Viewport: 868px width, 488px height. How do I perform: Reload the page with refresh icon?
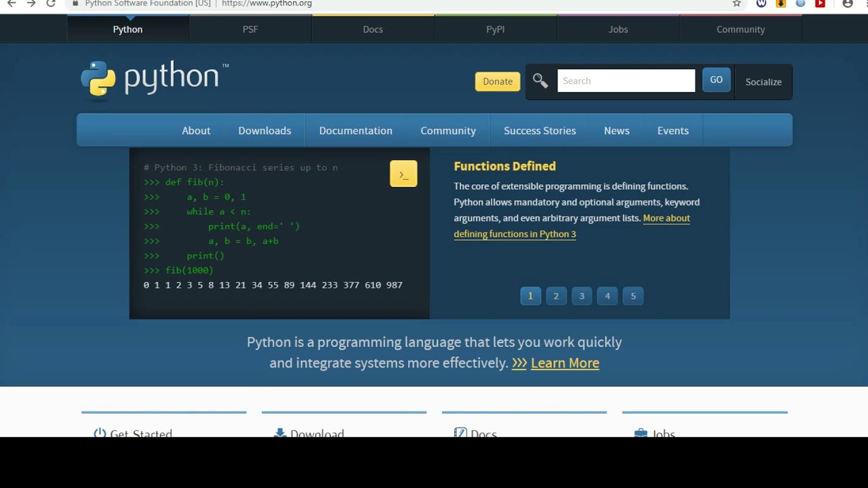[51, 3]
